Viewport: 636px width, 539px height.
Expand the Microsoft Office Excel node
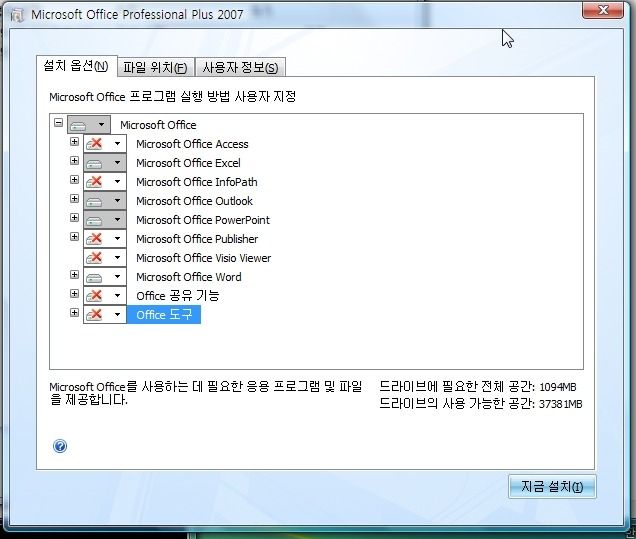[74, 161]
